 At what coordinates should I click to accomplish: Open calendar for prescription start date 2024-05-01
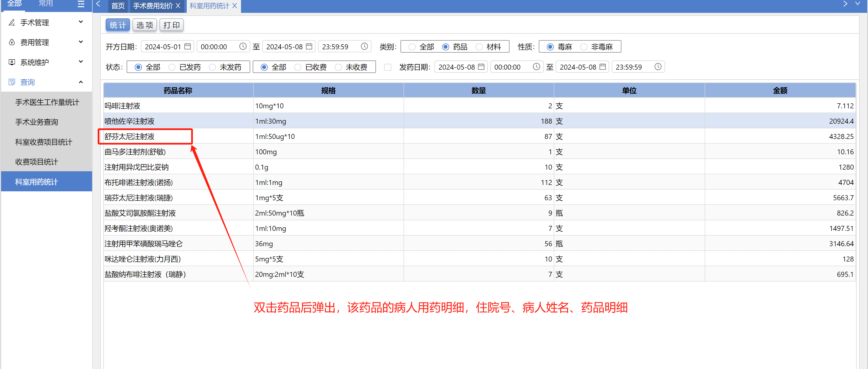(188, 47)
